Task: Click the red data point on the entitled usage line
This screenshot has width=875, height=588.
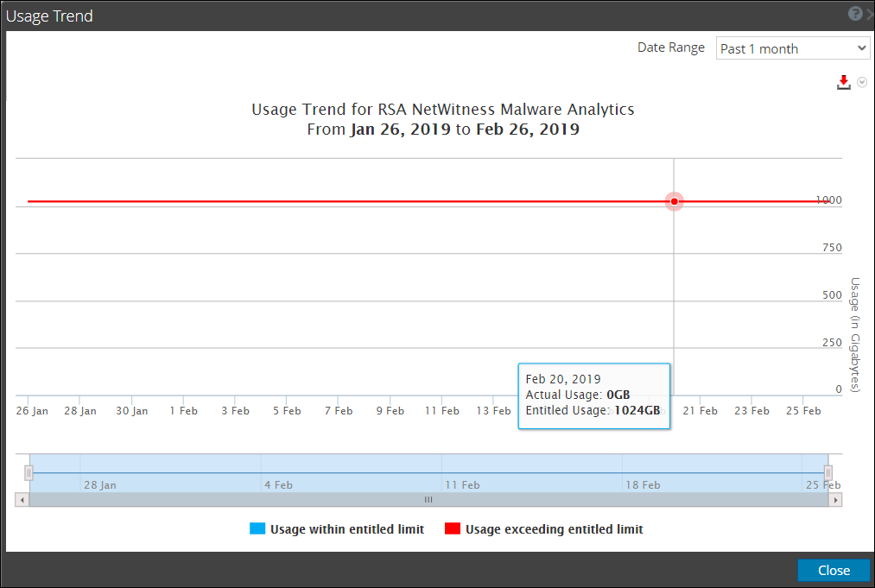Action: [675, 201]
